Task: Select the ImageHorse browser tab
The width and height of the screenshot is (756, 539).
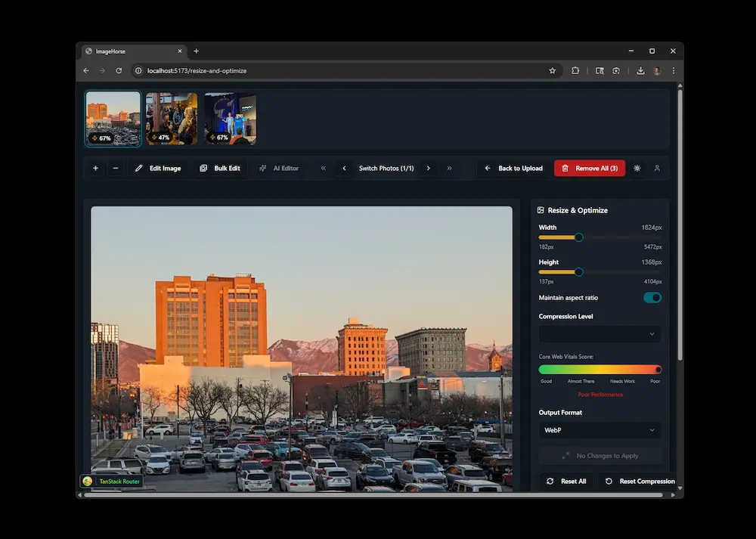Action: tap(134, 51)
